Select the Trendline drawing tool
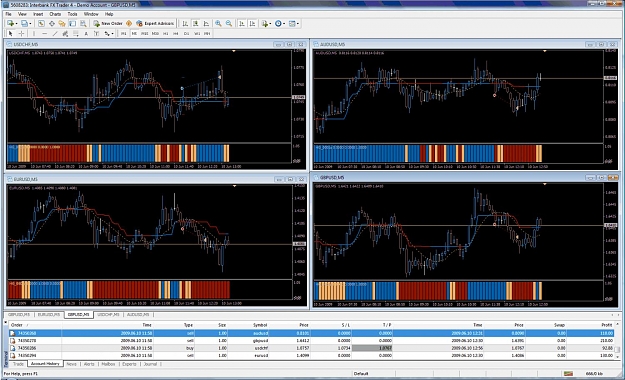The width and height of the screenshot is (625, 380). point(55,33)
